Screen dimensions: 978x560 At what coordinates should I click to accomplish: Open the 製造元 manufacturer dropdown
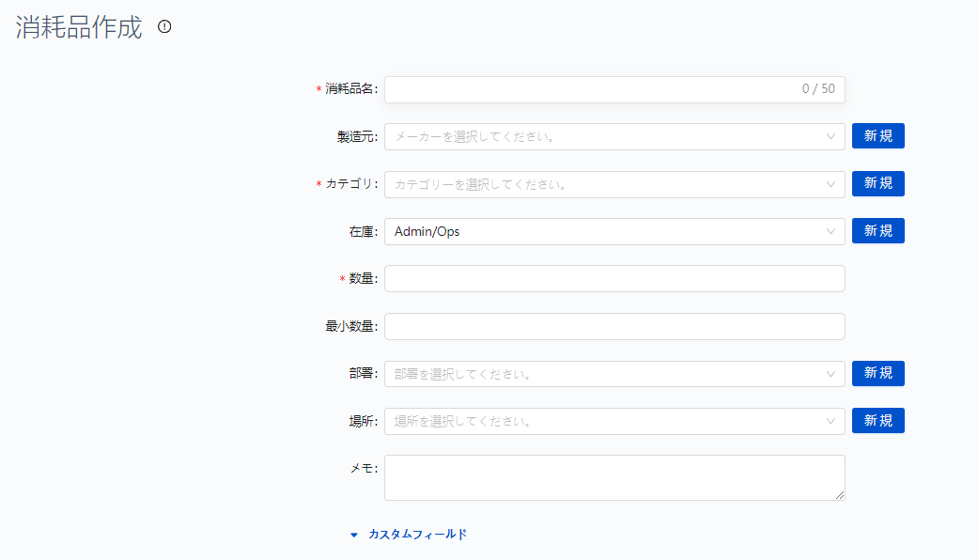pyautogui.click(x=611, y=136)
